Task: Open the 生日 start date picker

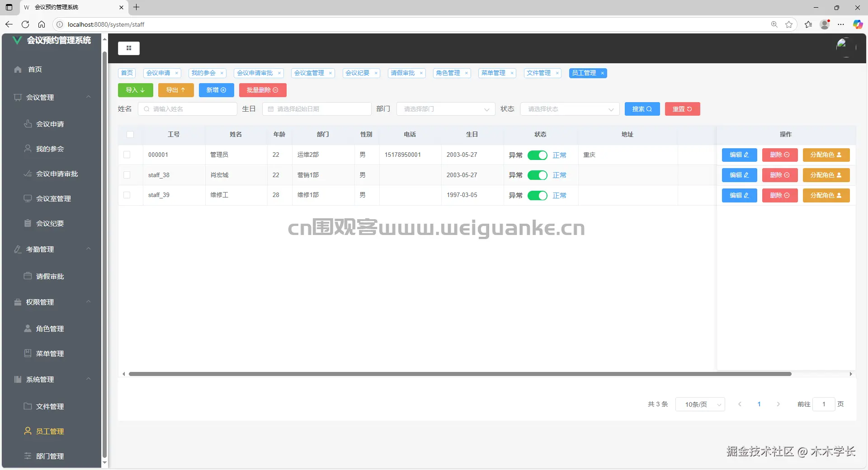Action: tap(316, 109)
